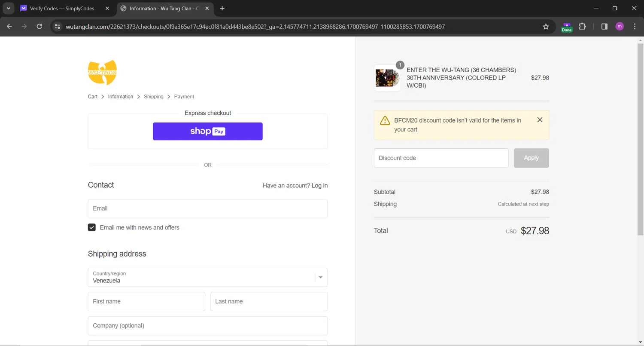Close the Verify Codes SimplyCodes tab
Image resolution: width=644 pixels, height=346 pixels.
pos(107,9)
